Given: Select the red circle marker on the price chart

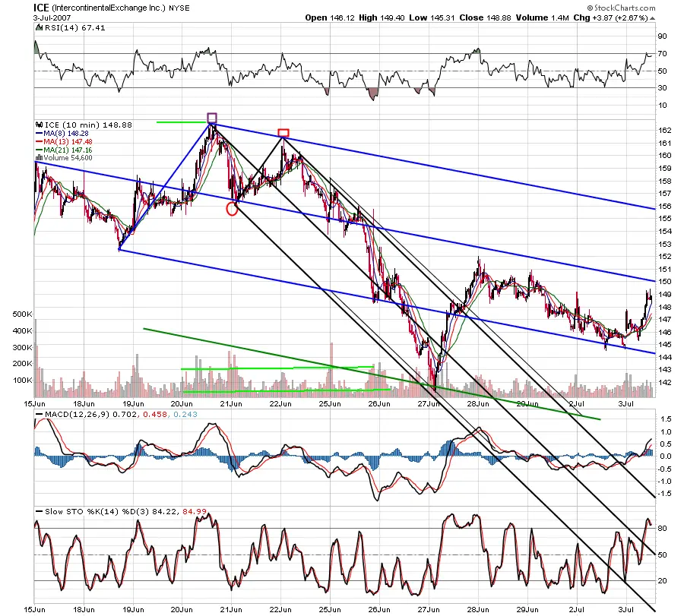Looking at the screenshot, I should [233, 209].
